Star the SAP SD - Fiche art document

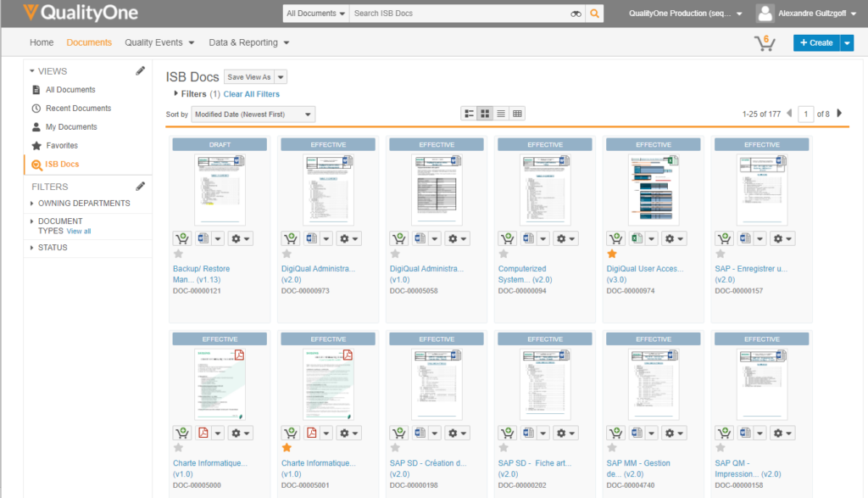(x=504, y=448)
